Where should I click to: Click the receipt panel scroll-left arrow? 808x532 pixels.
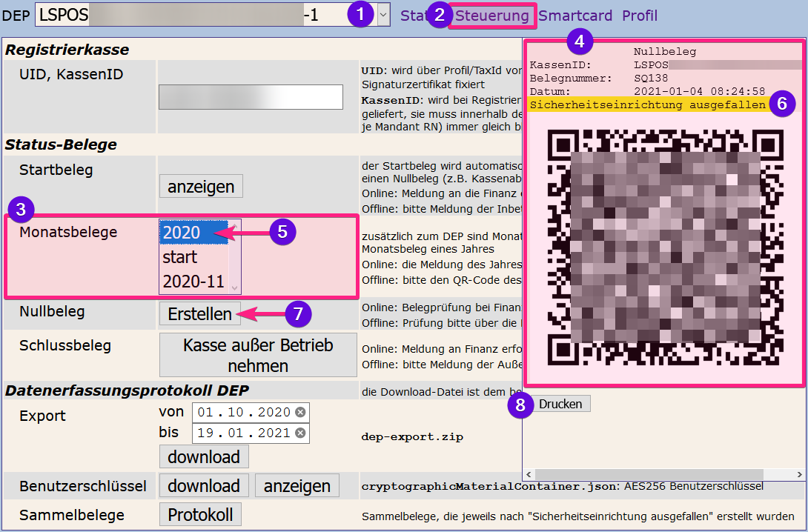click(x=529, y=474)
